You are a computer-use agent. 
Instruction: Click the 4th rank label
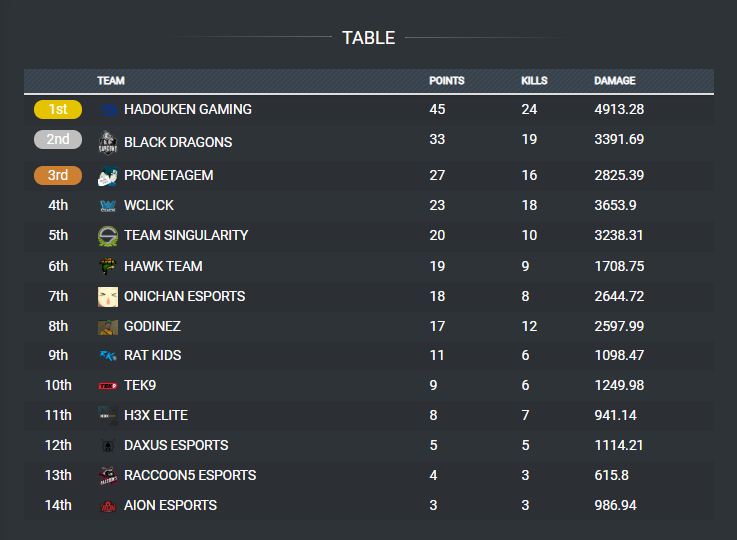[x=58, y=205]
